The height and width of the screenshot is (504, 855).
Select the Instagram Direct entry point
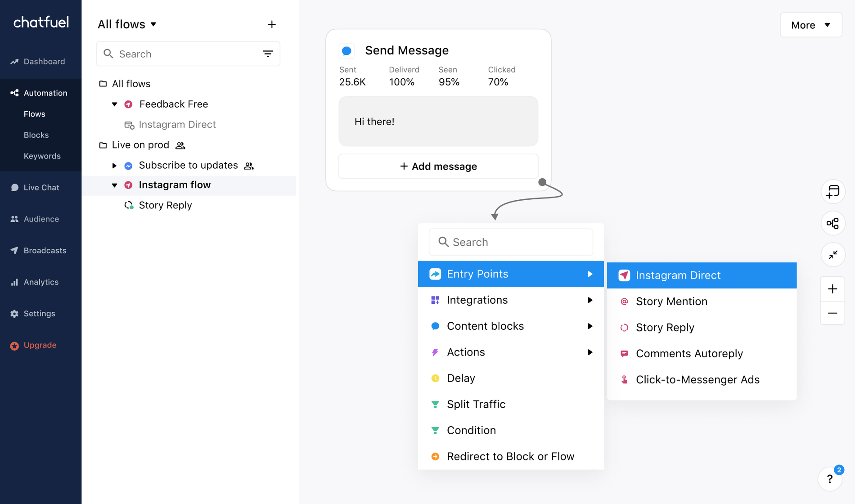702,275
